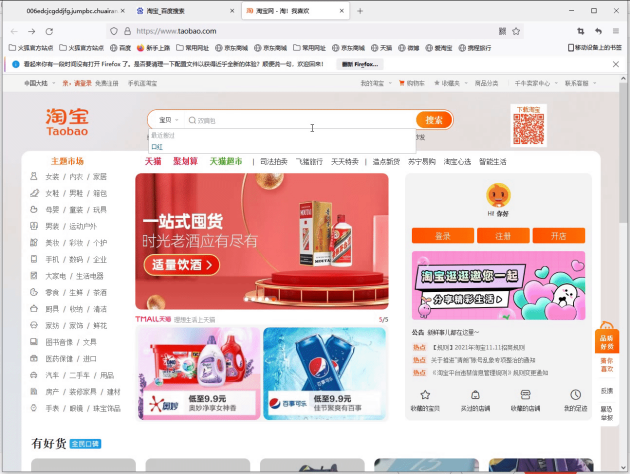
Task: Open the QR code icon in address bar
Action: click(x=502, y=31)
